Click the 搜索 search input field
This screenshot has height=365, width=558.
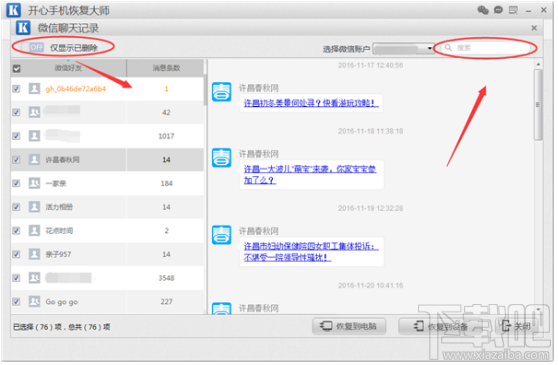[x=486, y=48]
